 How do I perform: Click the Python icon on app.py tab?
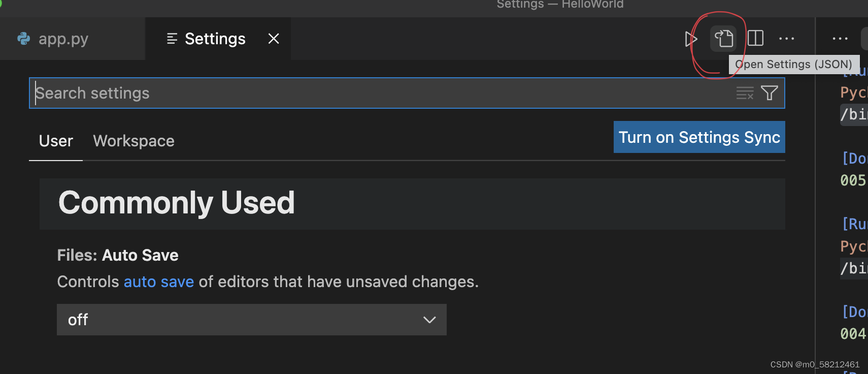click(x=23, y=39)
